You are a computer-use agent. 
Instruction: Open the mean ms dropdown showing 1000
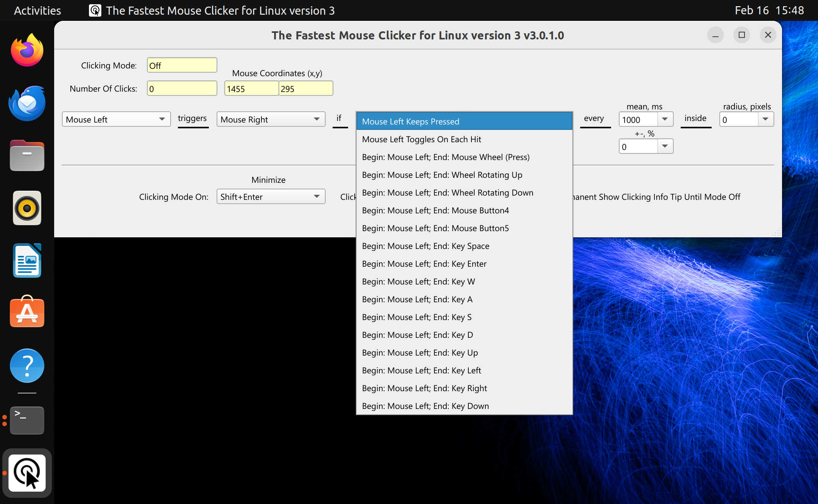664,119
